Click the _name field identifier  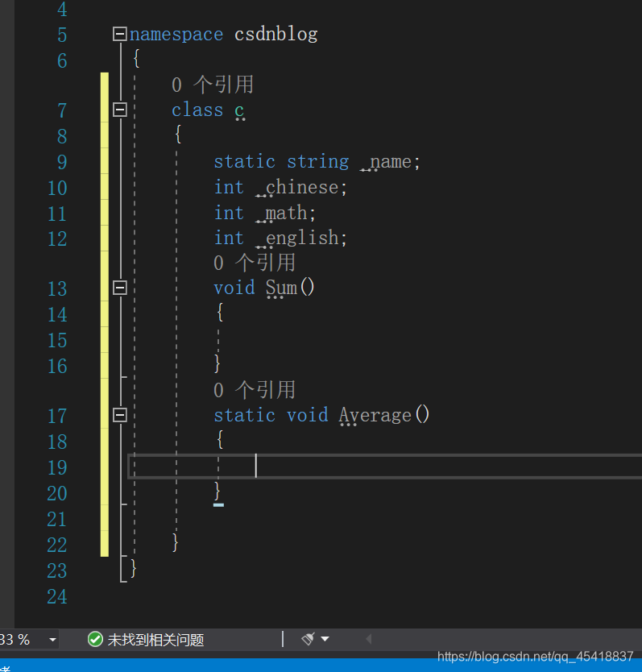(x=385, y=162)
